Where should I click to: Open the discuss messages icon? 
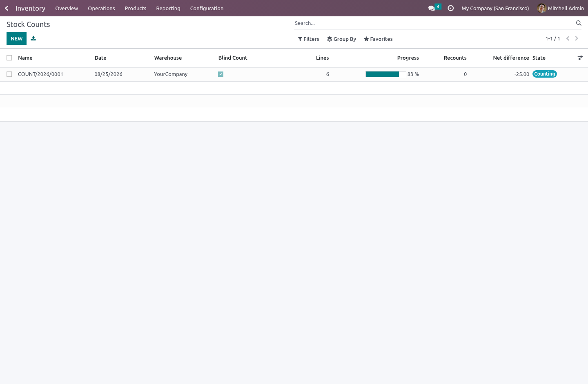pyautogui.click(x=432, y=8)
